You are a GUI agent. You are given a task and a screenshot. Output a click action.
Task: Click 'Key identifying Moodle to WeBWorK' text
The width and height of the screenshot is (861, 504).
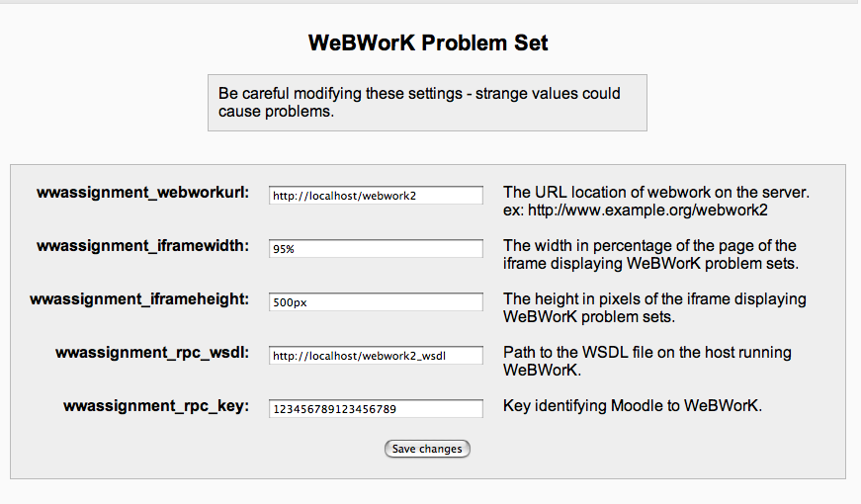coord(633,406)
